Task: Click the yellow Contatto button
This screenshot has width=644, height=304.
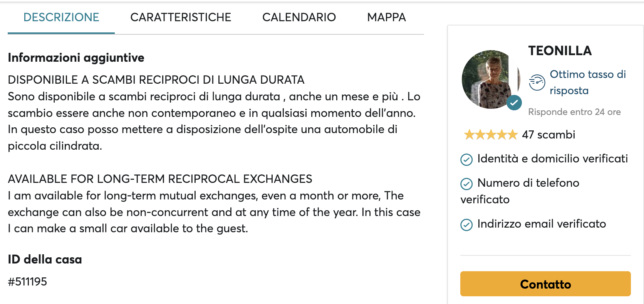Action: tap(545, 284)
